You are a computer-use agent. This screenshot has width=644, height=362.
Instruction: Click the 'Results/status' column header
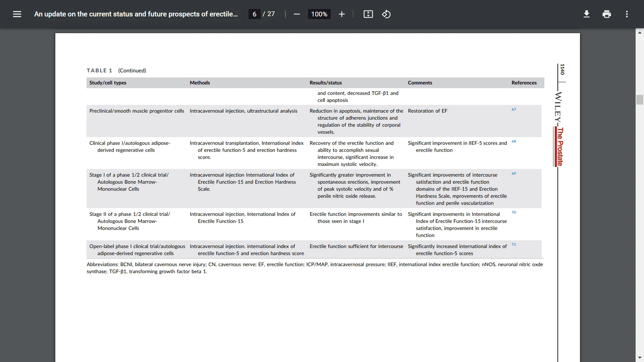[x=326, y=83]
